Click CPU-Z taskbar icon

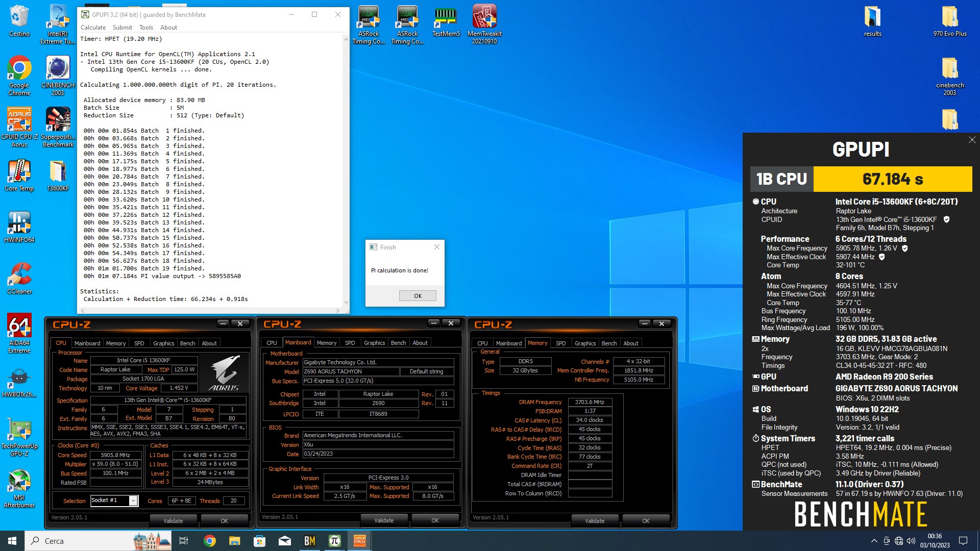[x=360, y=541]
